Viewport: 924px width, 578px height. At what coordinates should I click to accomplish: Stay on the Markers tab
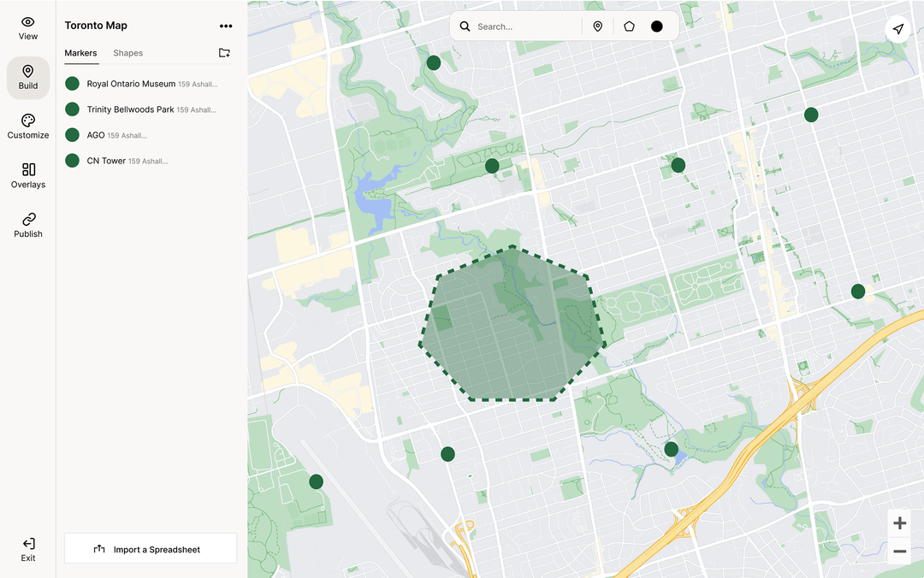tap(80, 53)
